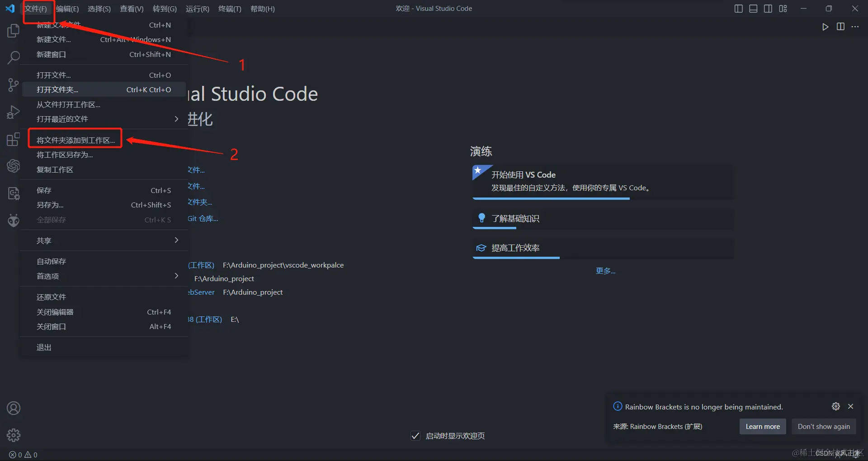Open recent workspace with path 'F:\Arduino_project\vscode_workpalce'
The image size is (868, 461).
point(201,265)
